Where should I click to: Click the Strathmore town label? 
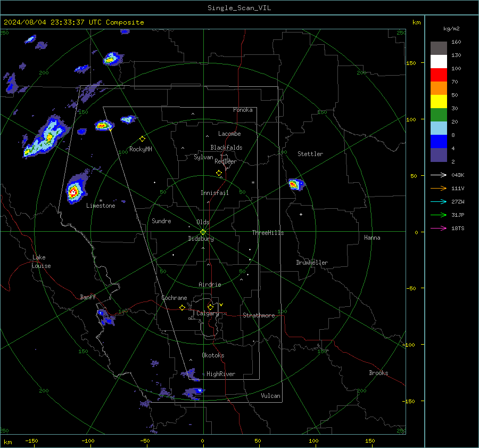pos(259,315)
